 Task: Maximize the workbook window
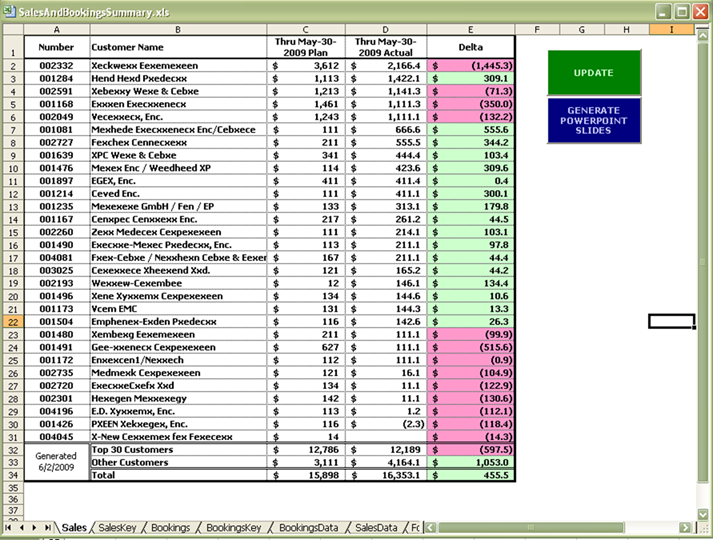(682, 11)
